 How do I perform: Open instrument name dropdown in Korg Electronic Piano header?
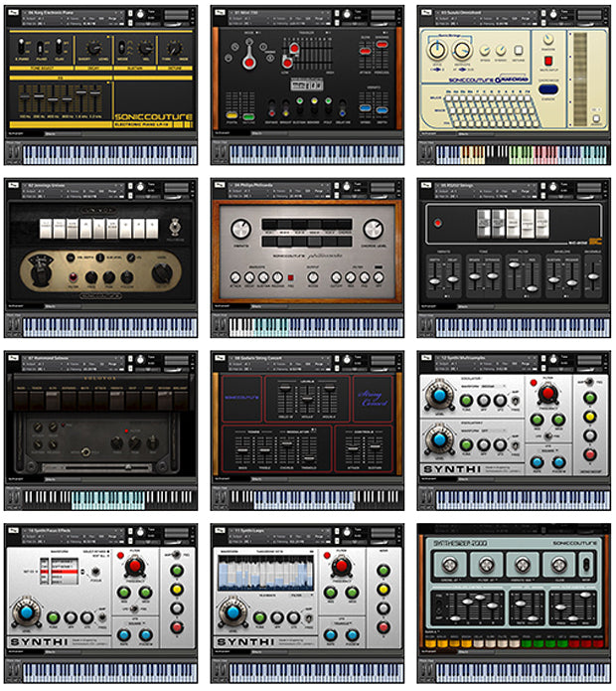click(75, 13)
